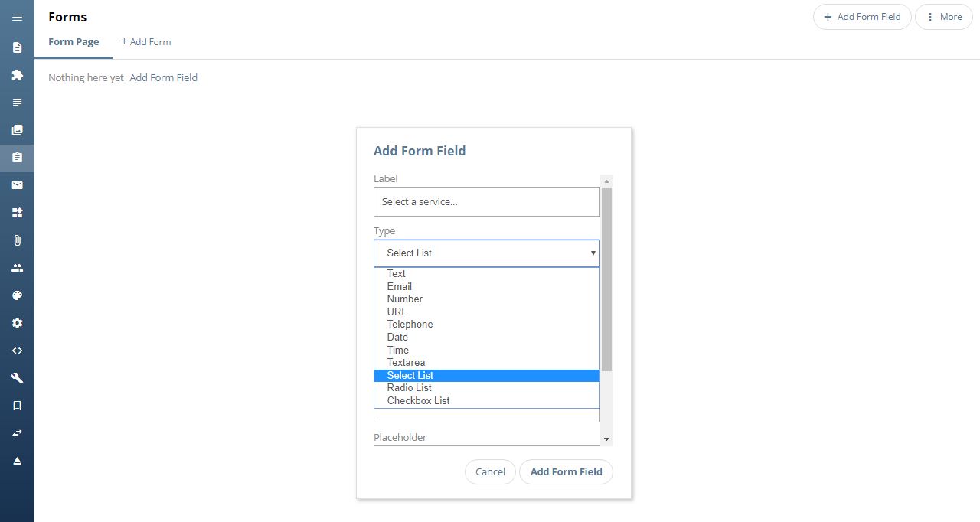Screen dimensions: 980x522
Task: Open the image gallery icon in sidebar
Action: [x=17, y=130]
